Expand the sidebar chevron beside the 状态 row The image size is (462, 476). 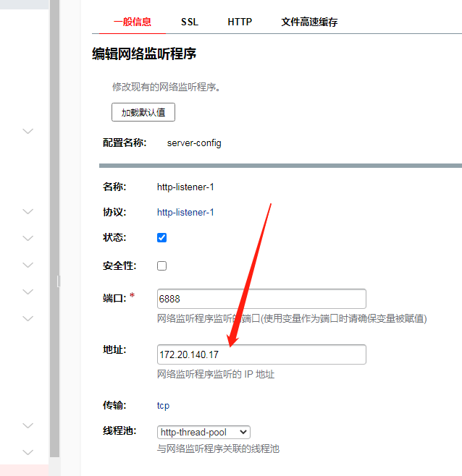(28, 238)
